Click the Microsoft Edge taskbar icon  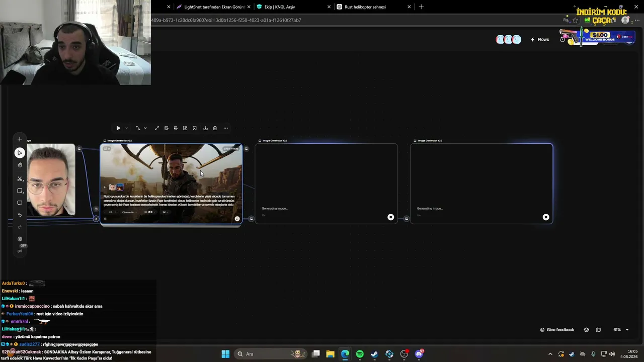coord(345,354)
